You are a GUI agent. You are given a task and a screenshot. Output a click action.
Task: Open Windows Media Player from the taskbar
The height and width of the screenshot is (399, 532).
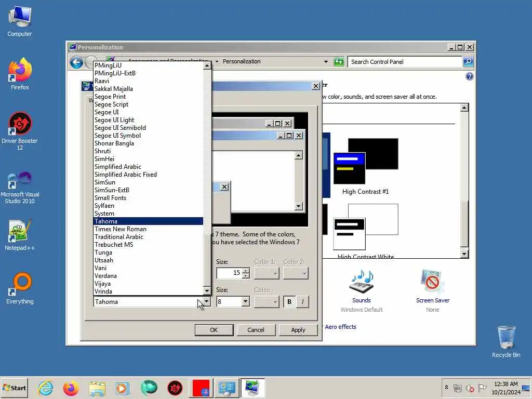click(x=123, y=388)
